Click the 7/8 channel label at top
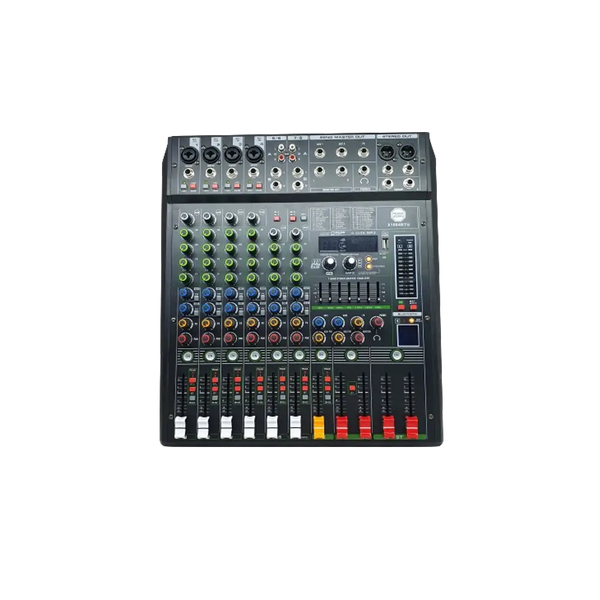The width and height of the screenshot is (600, 600). 298,138
